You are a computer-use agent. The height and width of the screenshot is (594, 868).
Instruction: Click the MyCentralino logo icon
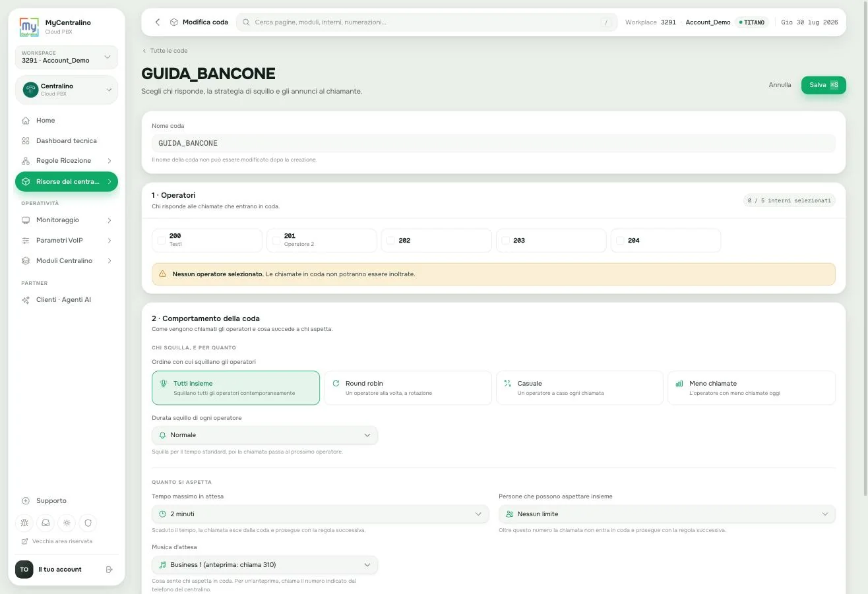coord(29,27)
